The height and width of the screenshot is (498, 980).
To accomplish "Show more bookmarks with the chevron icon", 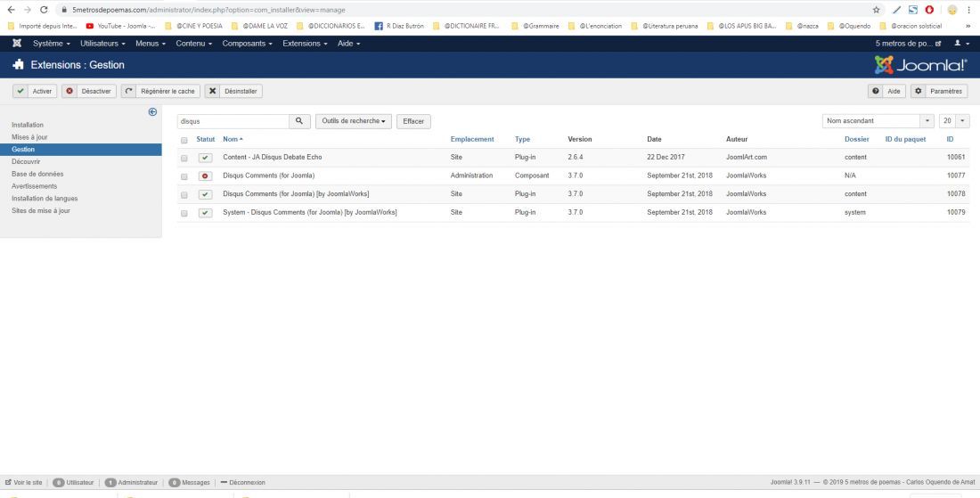I will pyautogui.click(x=968, y=26).
